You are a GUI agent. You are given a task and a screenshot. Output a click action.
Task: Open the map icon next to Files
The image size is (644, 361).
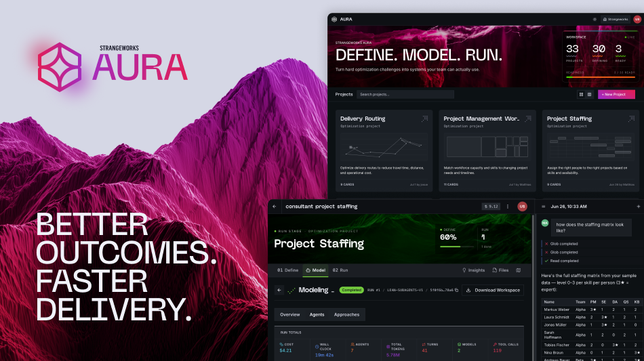[x=519, y=270]
